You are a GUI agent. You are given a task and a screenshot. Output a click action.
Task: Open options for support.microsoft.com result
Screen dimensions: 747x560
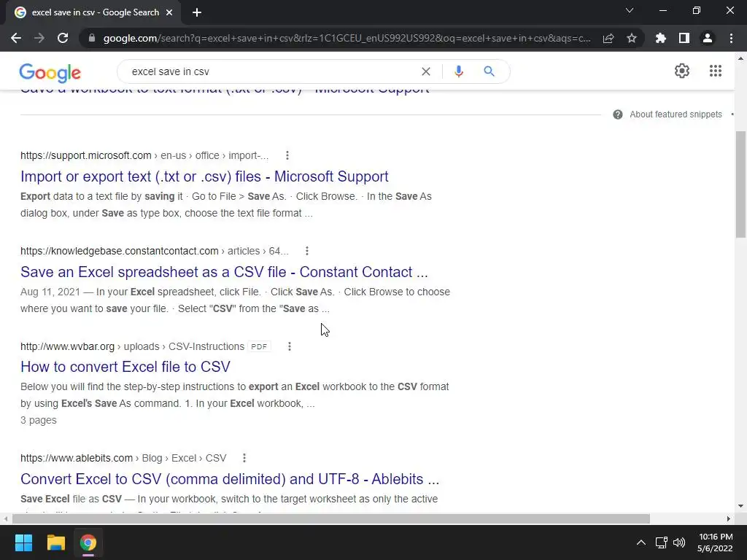pyautogui.click(x=287, y=155)
